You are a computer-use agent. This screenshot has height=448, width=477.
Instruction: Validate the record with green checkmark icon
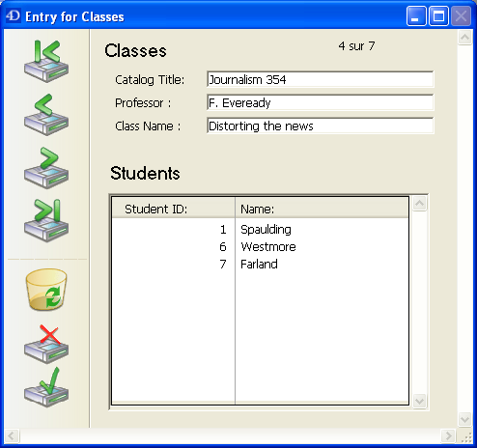click(x=46, y=387)
